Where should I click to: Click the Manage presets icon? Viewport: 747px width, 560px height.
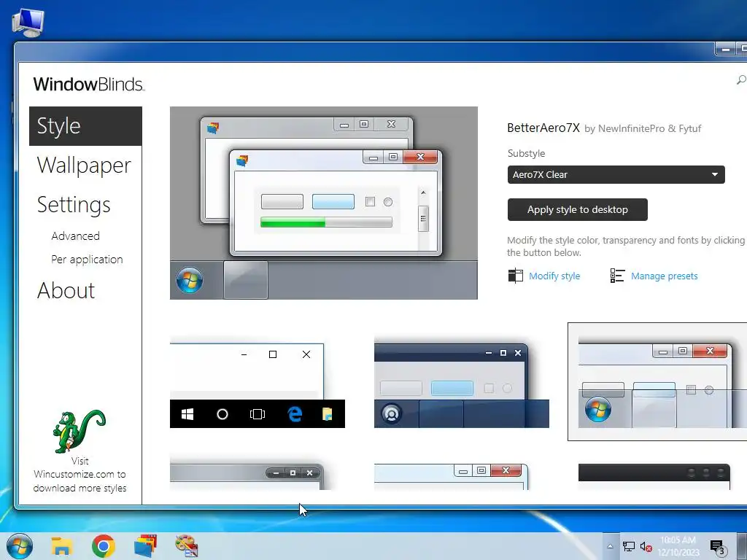[617, 276]
